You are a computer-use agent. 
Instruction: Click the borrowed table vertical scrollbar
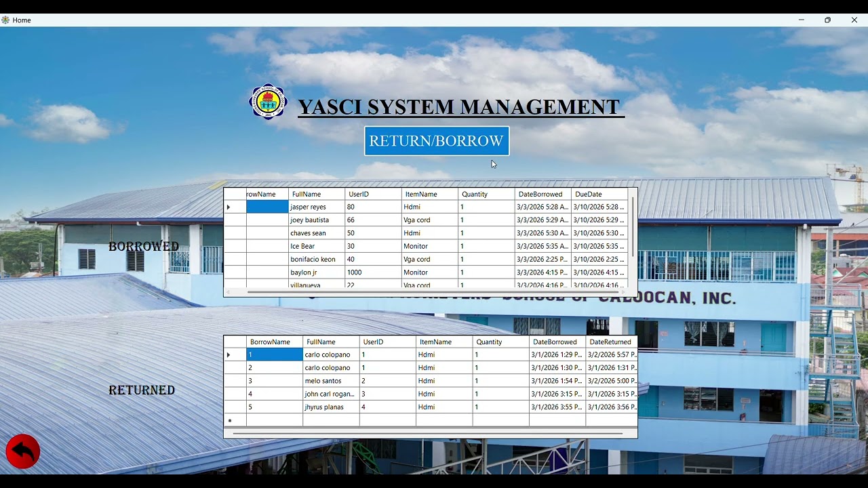(x=633, y=227)
